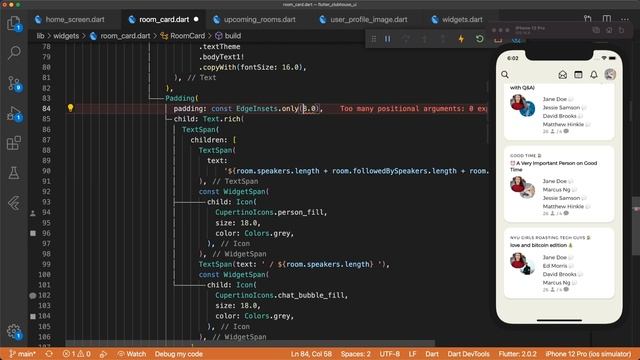
Task: Open Dart DevTools from status bar
Action: pos(468,354)
